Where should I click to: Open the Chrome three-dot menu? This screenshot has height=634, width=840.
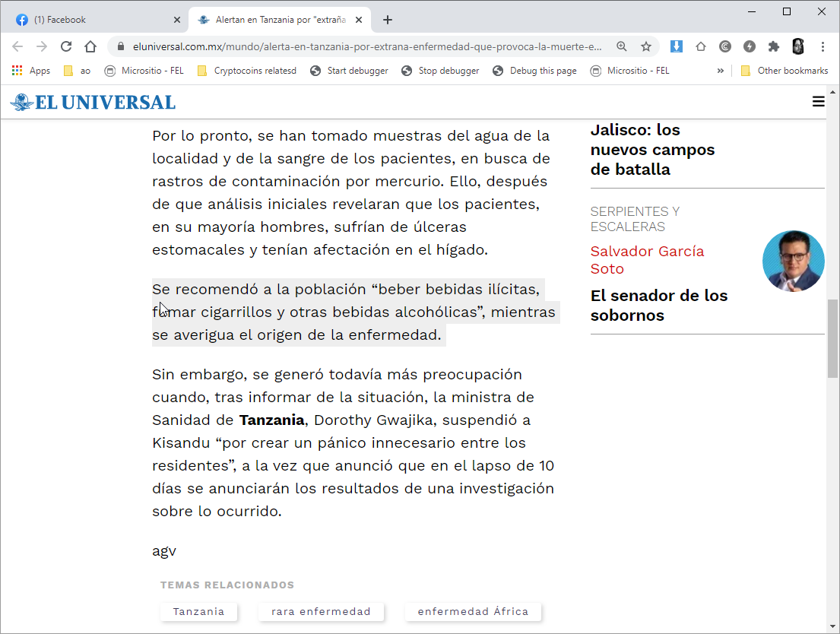point(823,46)
